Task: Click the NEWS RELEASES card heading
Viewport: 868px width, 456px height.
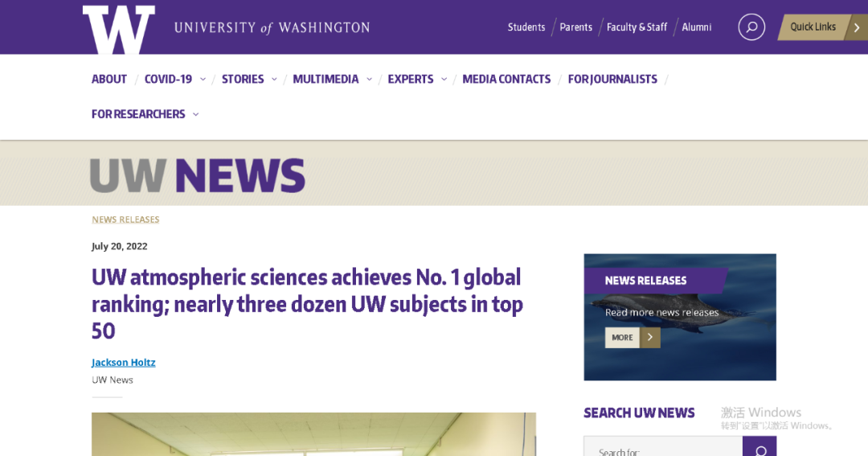Action: (x=645, y=281)
